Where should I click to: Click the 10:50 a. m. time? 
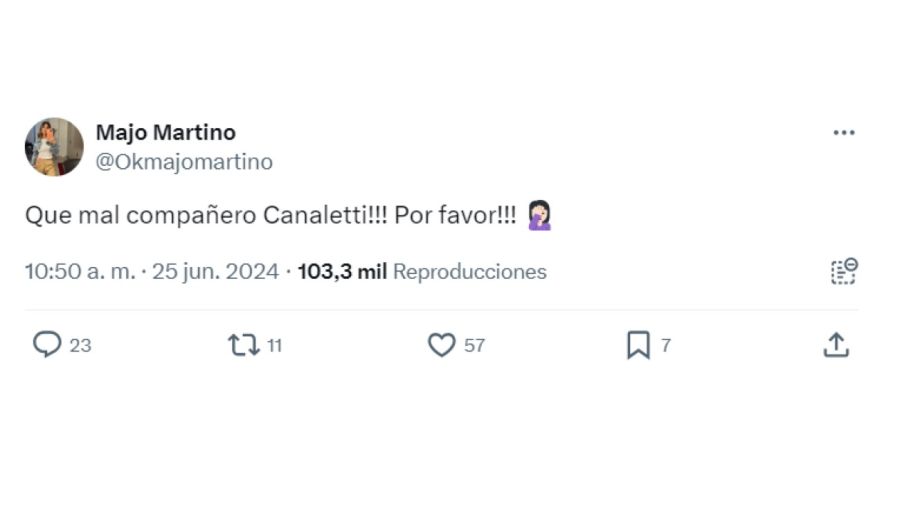[80, 271]
